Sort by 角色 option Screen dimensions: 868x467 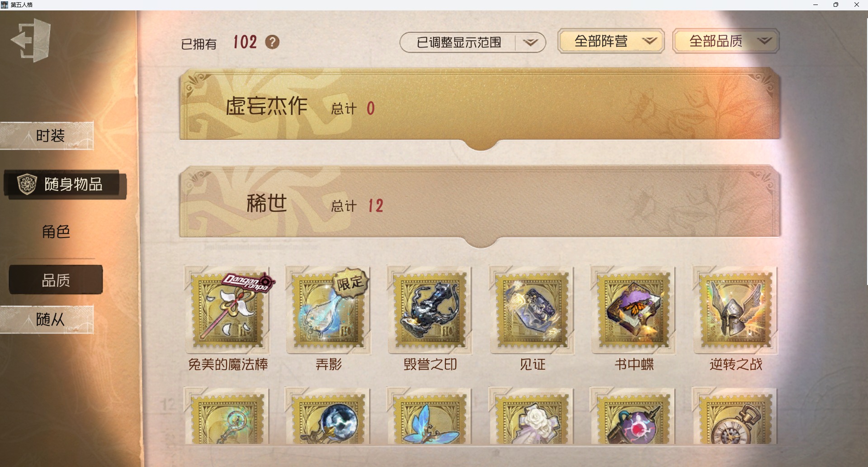click(56, 232)
